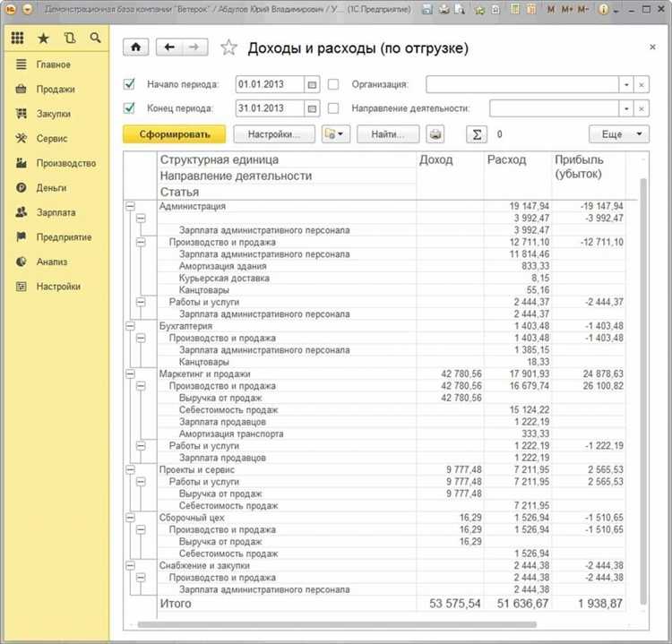The height and width of the screenshot is (644, 672).
Task: Enable the Организация checkbox
Action: [x=333, y=84]
